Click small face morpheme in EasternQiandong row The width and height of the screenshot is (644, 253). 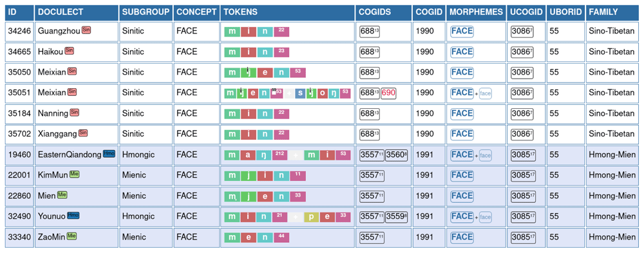pyautogui.click(x=486, y=156)
